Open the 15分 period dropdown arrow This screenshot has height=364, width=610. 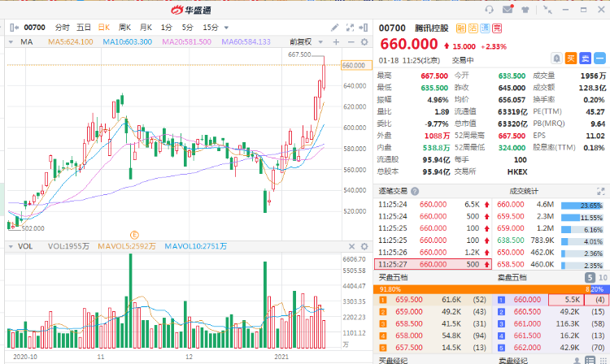click(226, 28)
